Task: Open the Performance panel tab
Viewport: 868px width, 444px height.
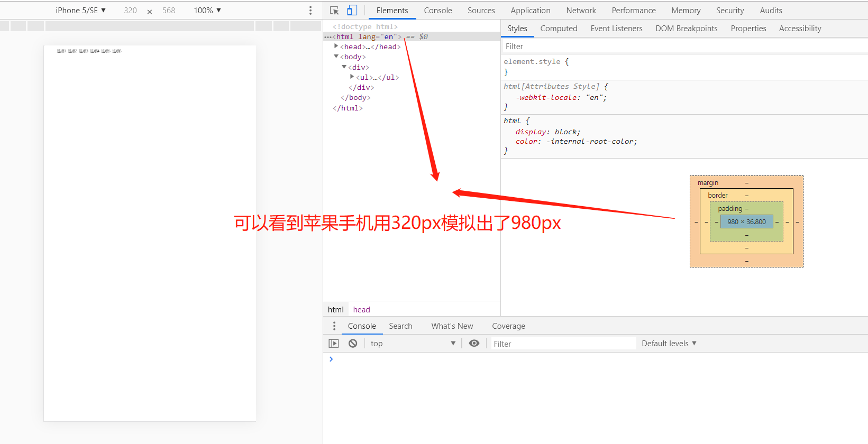Action: (634, 11)
